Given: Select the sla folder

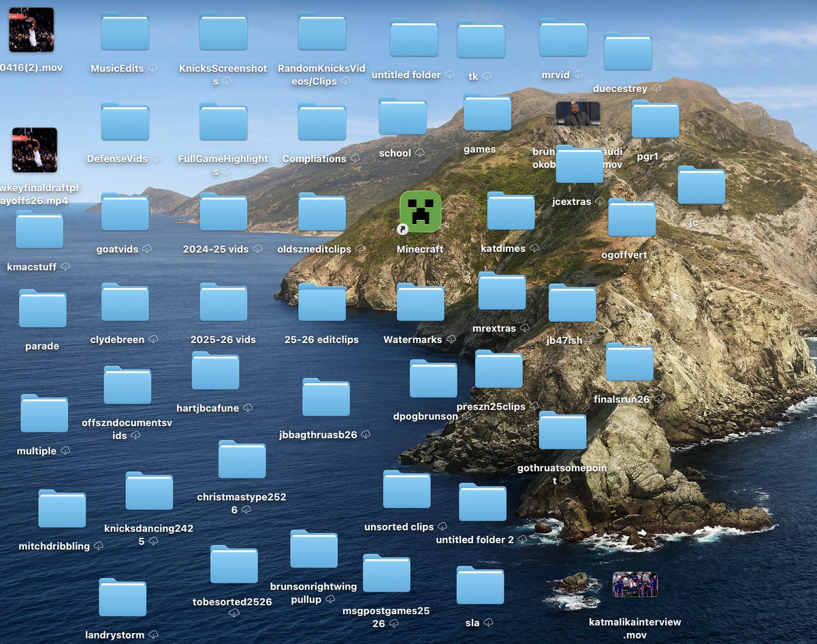Looking at the screenshot, I should pyautogui.click(x=480, y=586).
